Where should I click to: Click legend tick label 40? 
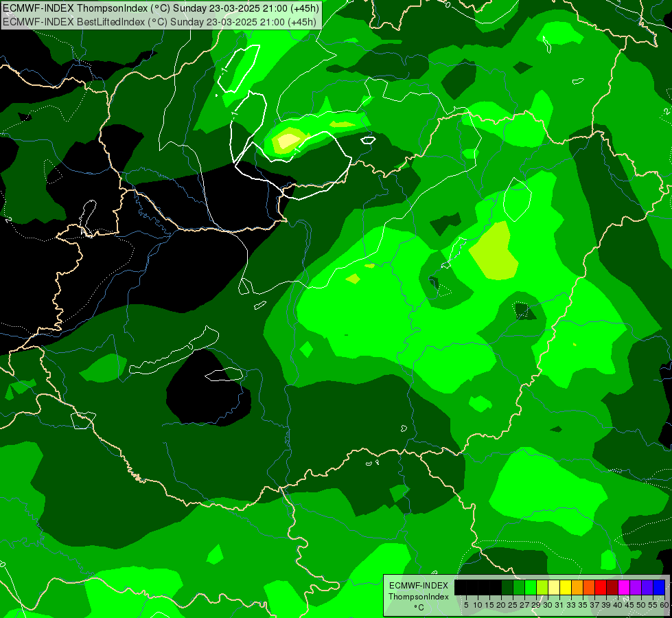click(618, 605)
